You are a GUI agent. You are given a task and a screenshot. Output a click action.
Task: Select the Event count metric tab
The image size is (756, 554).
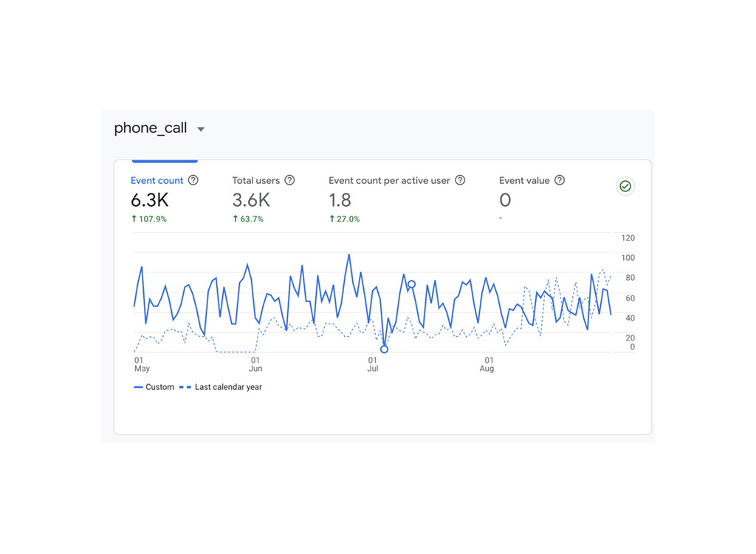(x=157, y=180)
